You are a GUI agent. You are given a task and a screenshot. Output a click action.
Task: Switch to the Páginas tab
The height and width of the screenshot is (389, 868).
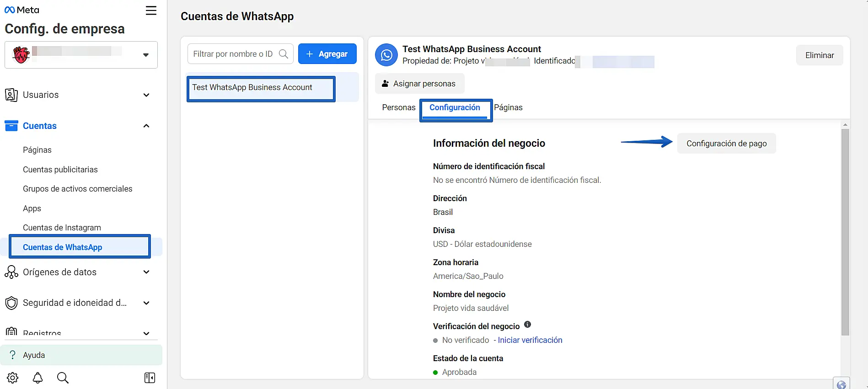[508, 107]
